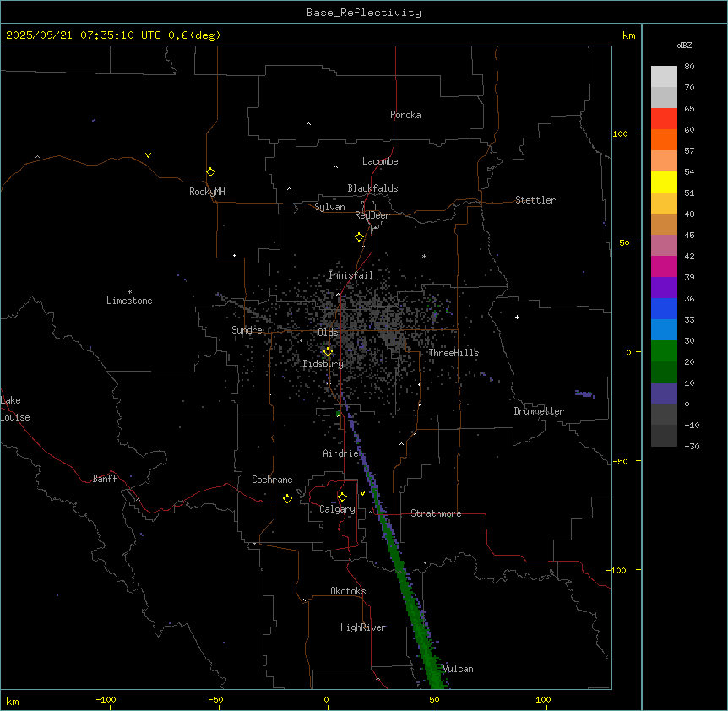Image resolution: width=728 pixels, height=711 pixels.
Task: Click the Ponoka city label
Action: (x=405, y=115)
